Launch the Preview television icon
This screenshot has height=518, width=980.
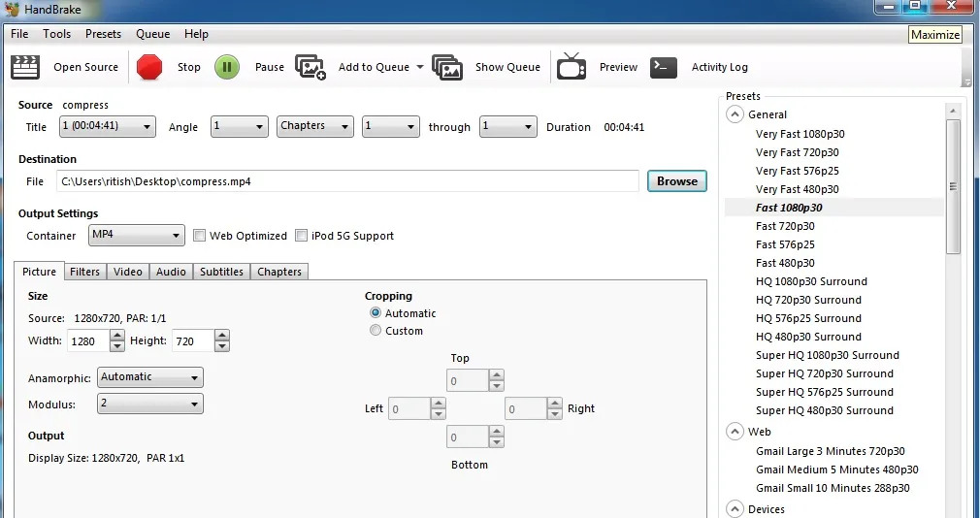pos(572,66)
